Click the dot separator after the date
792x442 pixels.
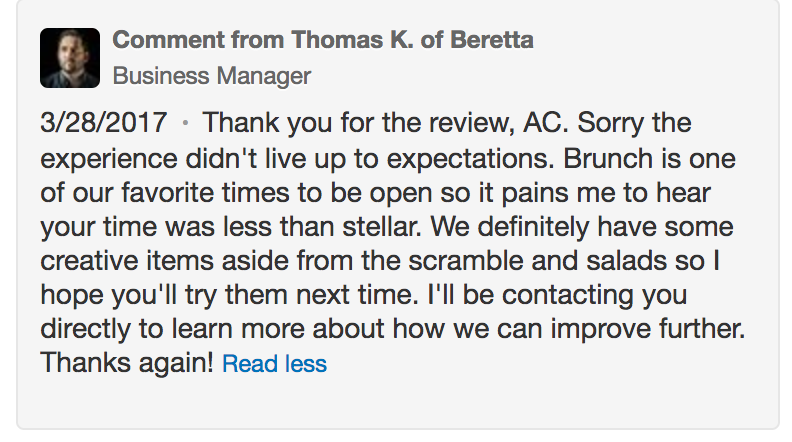coord(185,123)
